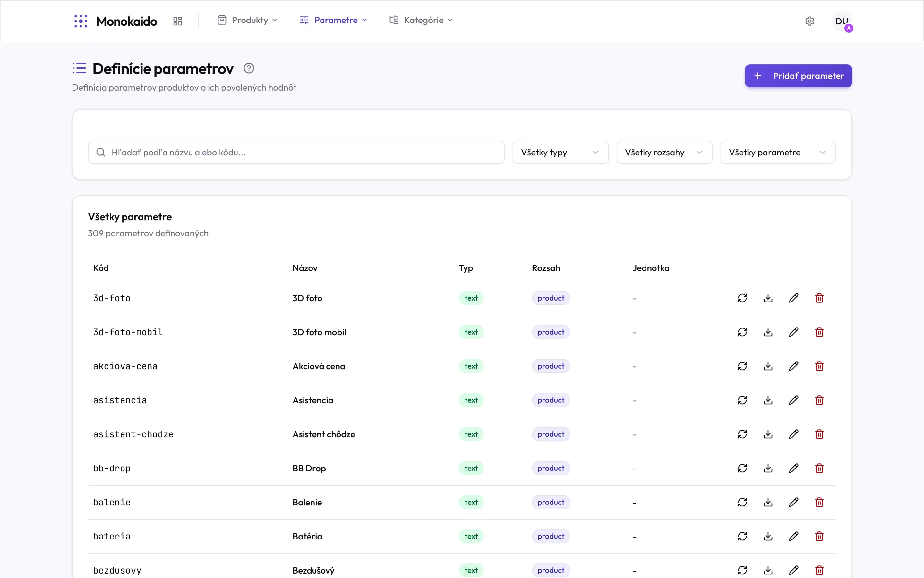Click the Bezdušový name cell
This screenshot has height=578, width=924.
tap(313, 570)
